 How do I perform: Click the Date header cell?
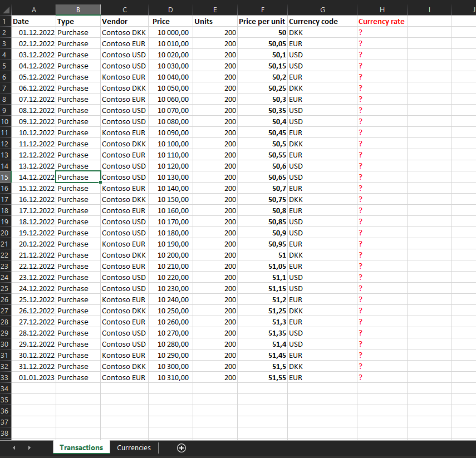coord(34,21)
